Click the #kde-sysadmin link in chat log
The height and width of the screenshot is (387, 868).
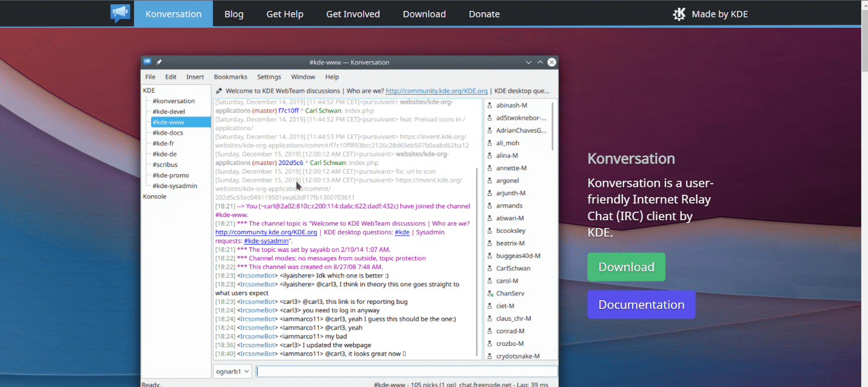266,241
